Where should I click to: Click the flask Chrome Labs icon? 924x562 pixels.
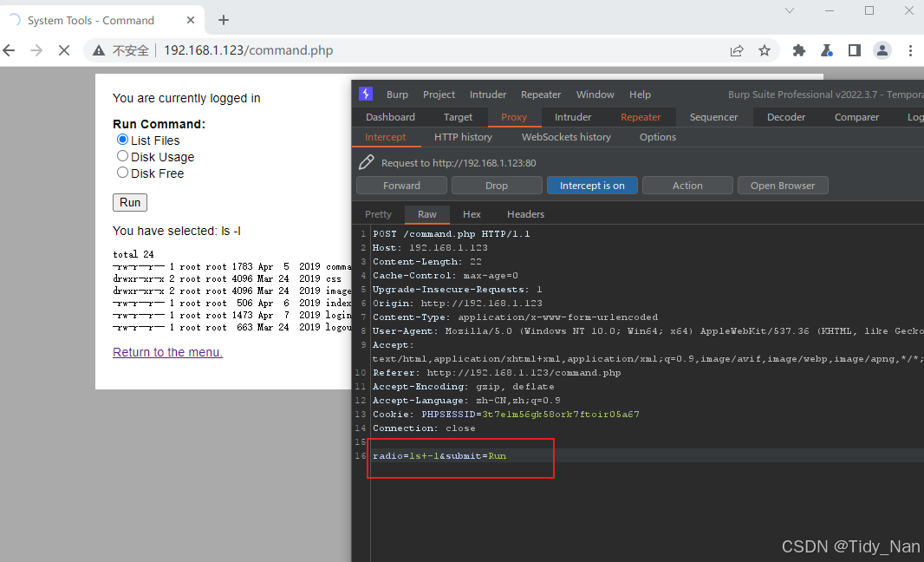(x=827, y=50)
